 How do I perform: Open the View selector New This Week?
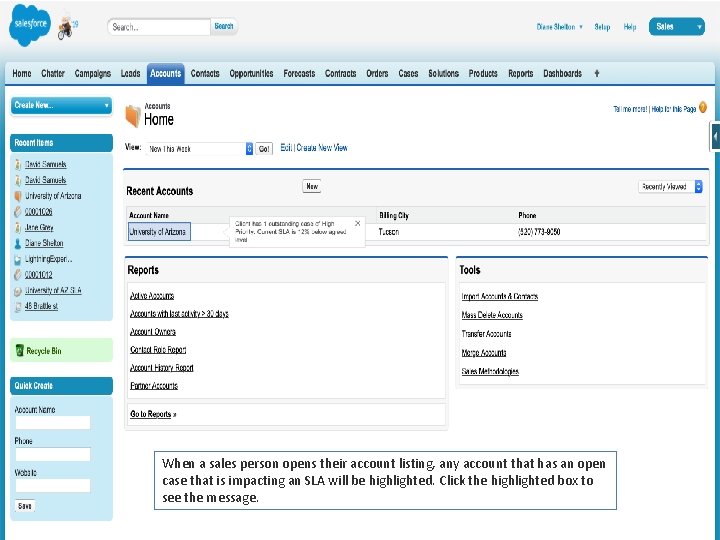(x=199, y=149)
